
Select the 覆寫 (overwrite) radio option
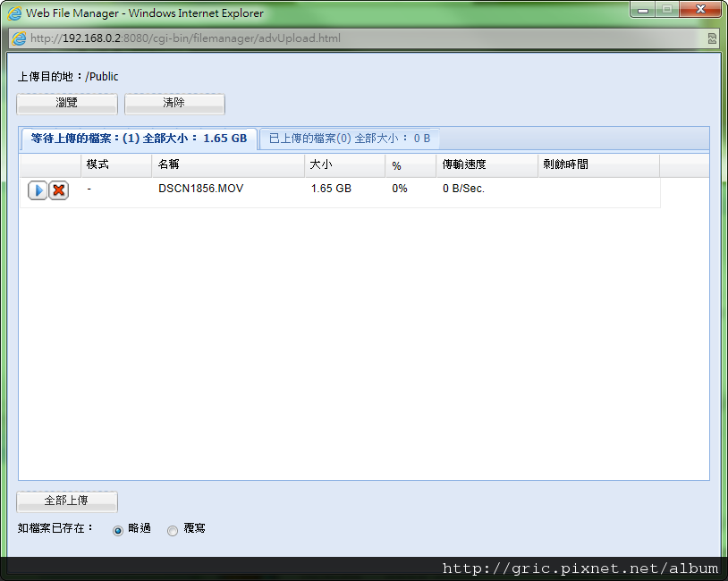pos(173,530)
